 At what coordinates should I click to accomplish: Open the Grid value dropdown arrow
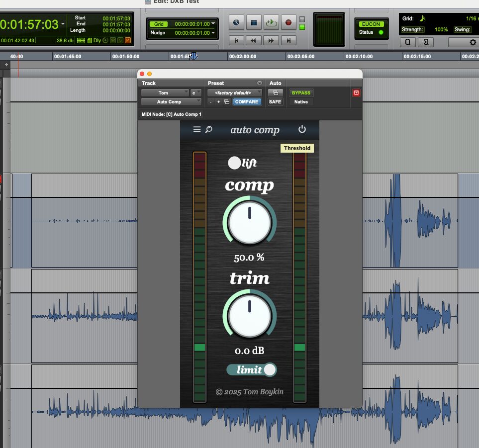click(x=213, y=23)
